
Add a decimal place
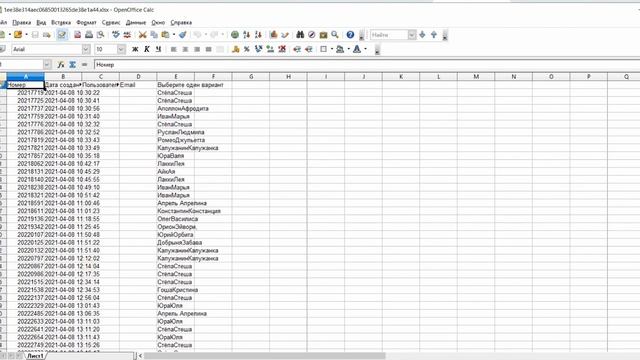tap(270, 49)
